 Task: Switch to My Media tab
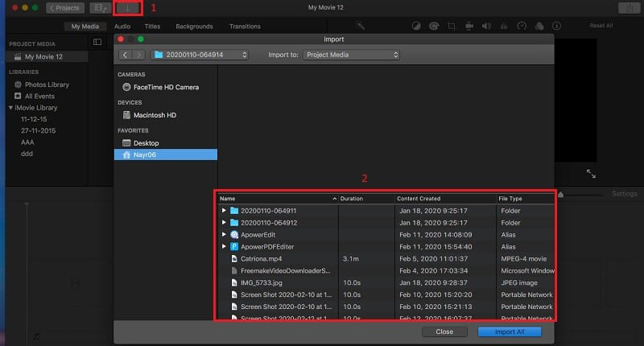tap(85, 27)
